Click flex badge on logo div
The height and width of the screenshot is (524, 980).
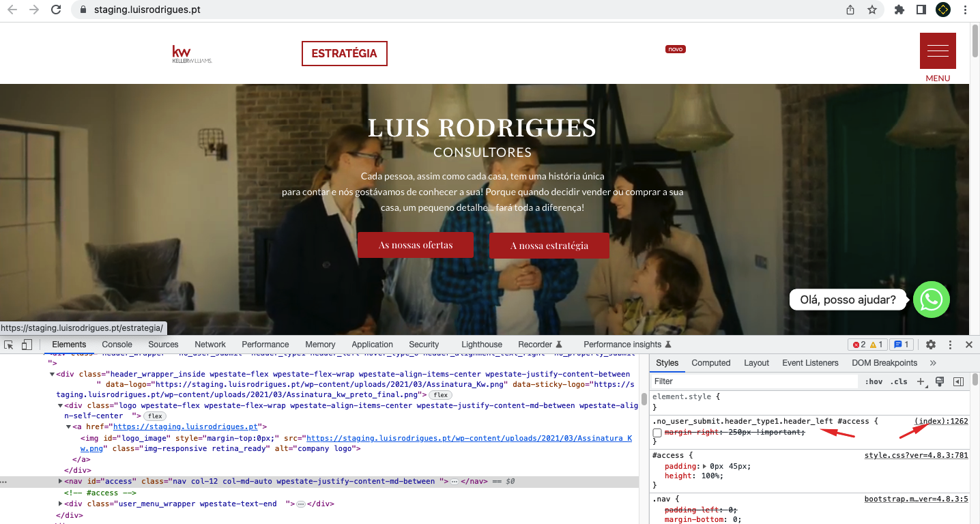tap(155, 416)
